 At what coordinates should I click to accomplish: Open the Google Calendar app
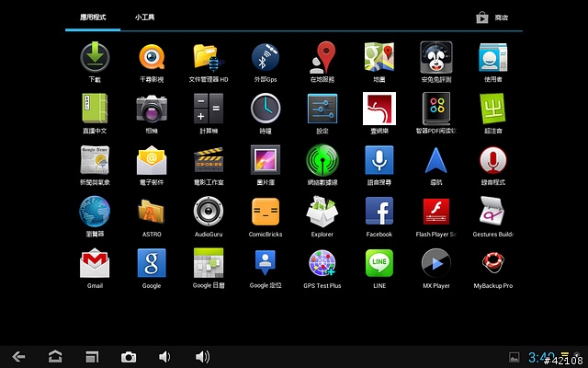pos(209,263)
